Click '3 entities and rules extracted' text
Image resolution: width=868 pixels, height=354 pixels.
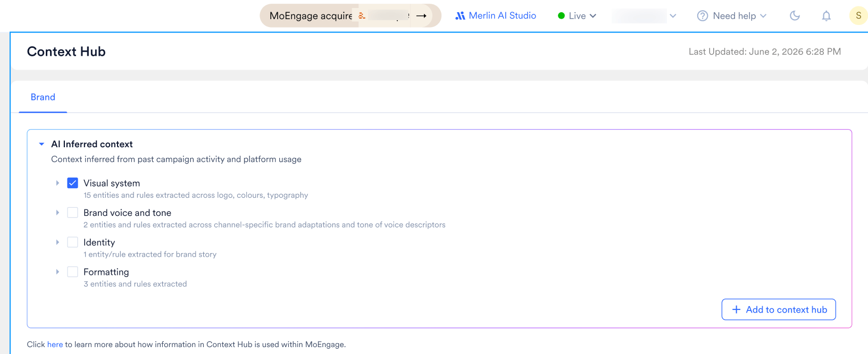point(135,284)
